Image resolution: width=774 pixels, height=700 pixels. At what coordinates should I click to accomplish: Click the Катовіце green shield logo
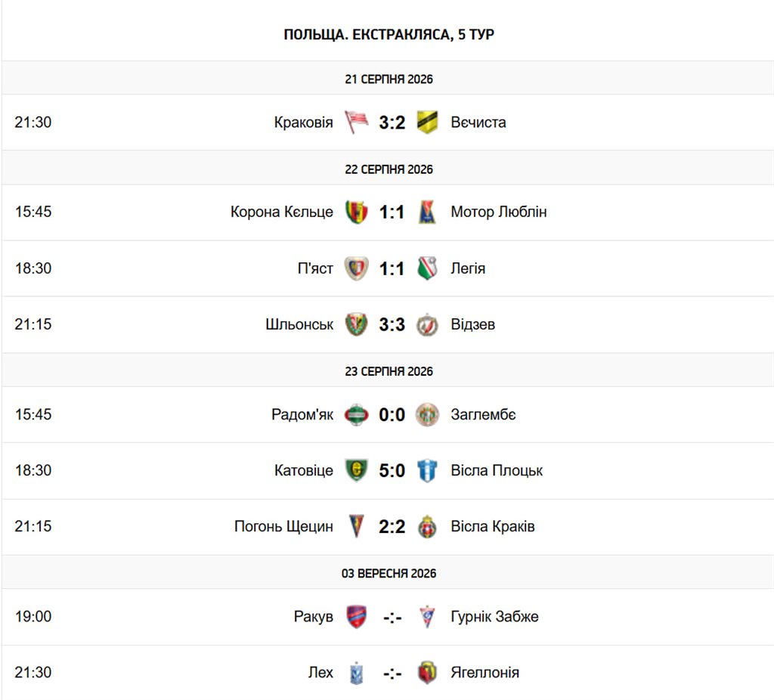click(357, 470)
